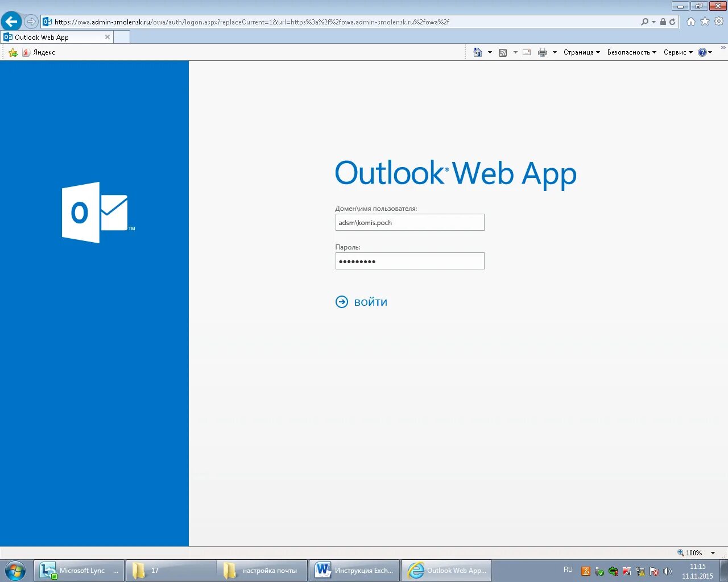Click the safely remove hardware tray icon
Screen dimensions: 728x582
coord(599,571)
